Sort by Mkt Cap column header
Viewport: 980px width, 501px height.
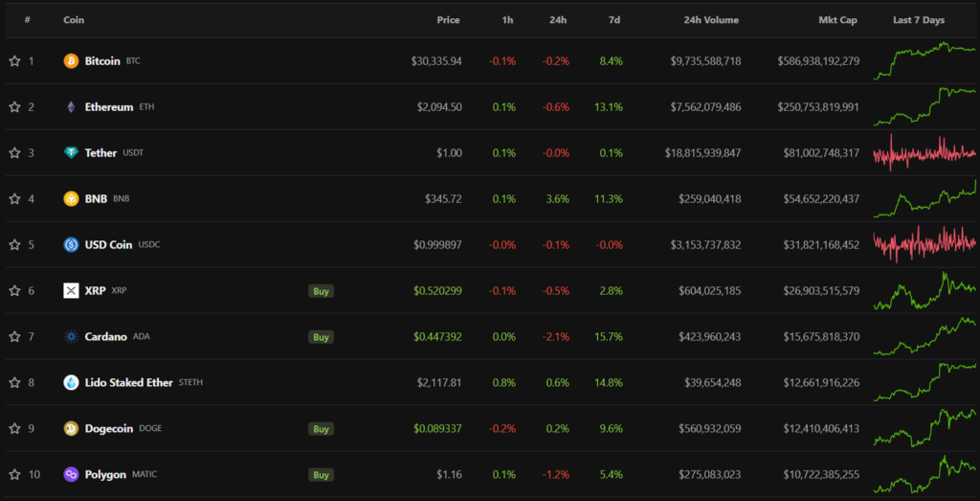[838, 20]
